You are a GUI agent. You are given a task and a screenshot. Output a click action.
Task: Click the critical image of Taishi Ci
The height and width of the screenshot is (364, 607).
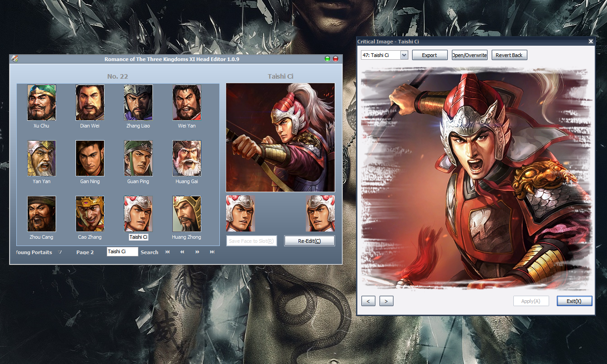click(476, 178)
